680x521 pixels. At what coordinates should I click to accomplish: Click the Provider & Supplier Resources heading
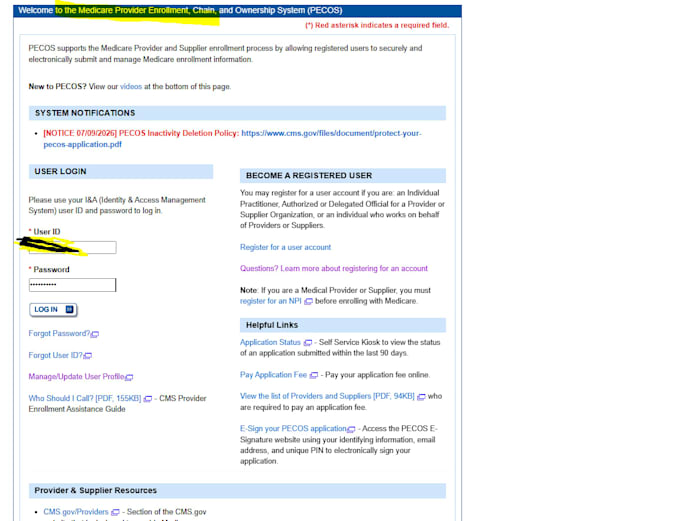click(x=96, y=490)
